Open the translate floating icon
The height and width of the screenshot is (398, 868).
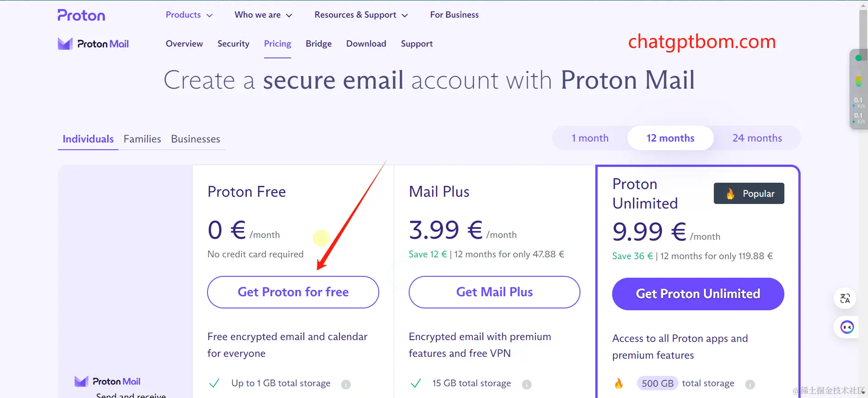pyautogui.click(x=845, y=298)
